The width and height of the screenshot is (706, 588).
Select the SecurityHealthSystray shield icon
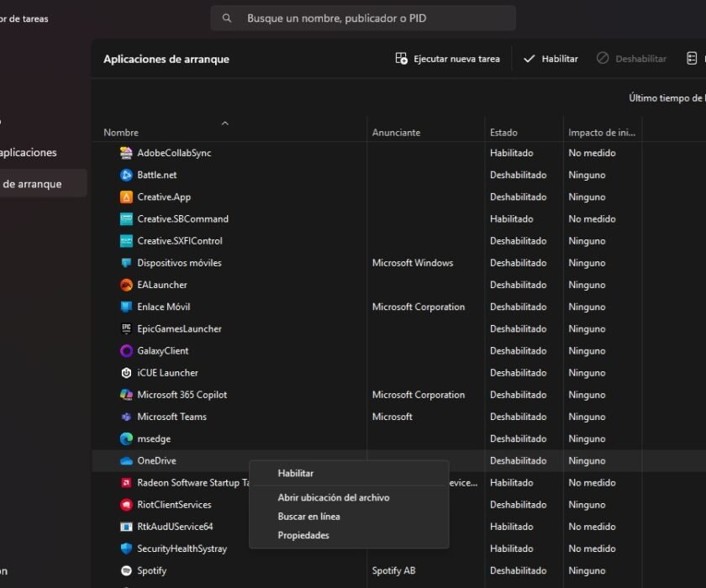click(126, 549)
